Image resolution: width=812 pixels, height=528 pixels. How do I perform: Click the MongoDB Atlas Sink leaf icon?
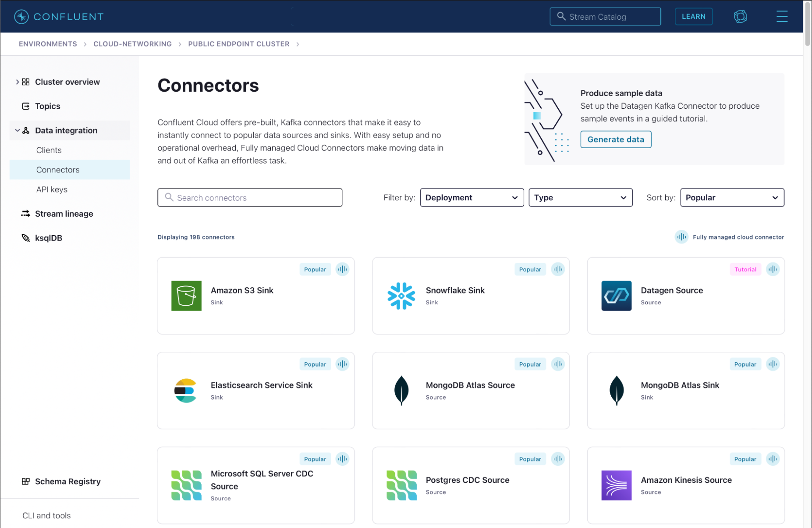616,390
